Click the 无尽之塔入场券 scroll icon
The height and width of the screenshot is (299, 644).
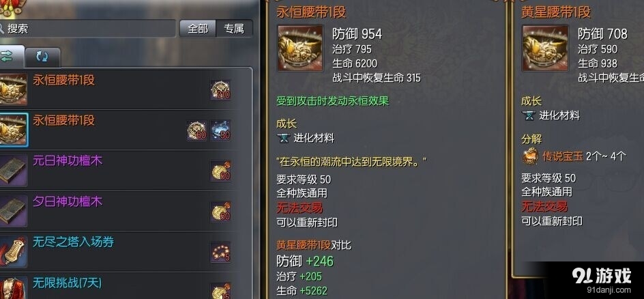[x=13, y=252]
